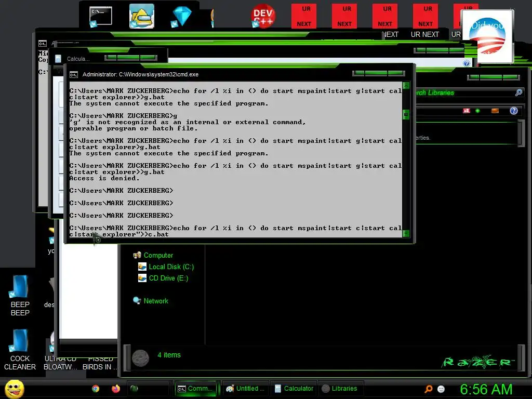The height and width of the screenshot is (399, 532).
Task: Click the blue help icon in the window behind cmd
Action: coord(467,63)
